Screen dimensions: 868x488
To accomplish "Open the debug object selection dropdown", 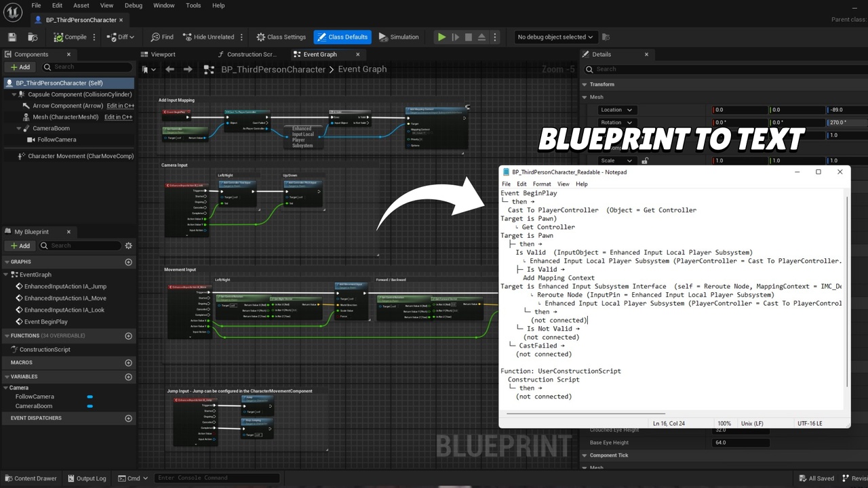I will pos(555,37).
